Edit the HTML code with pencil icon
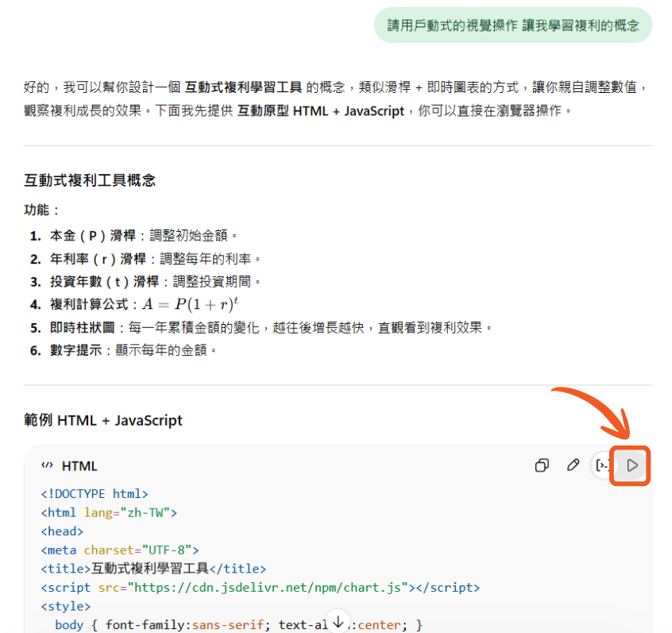The height and width of the screenshot is (633, 672). (573, 465)
